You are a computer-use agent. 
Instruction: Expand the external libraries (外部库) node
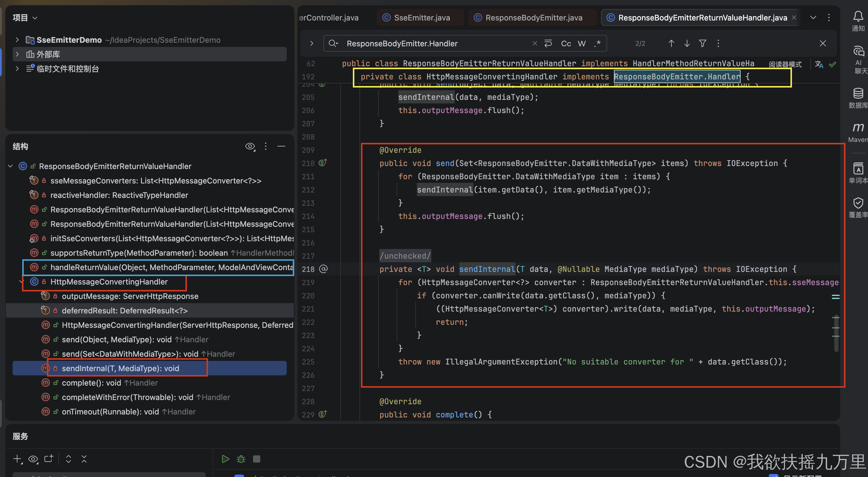(17, 54)
